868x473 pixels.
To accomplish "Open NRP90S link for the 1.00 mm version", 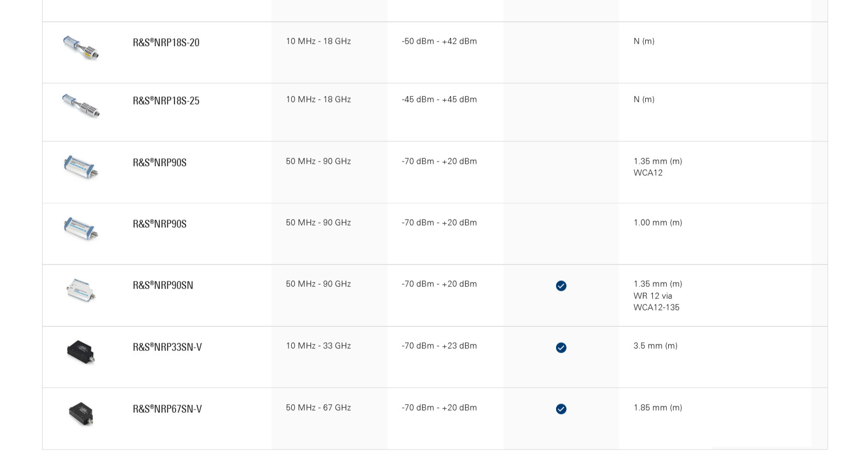I will (159, 224).
